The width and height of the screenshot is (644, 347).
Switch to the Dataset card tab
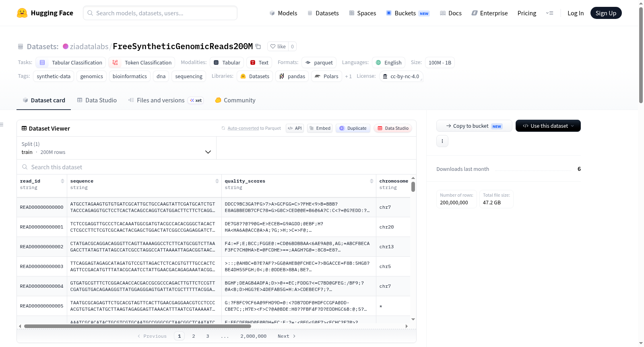pos(44,100)
